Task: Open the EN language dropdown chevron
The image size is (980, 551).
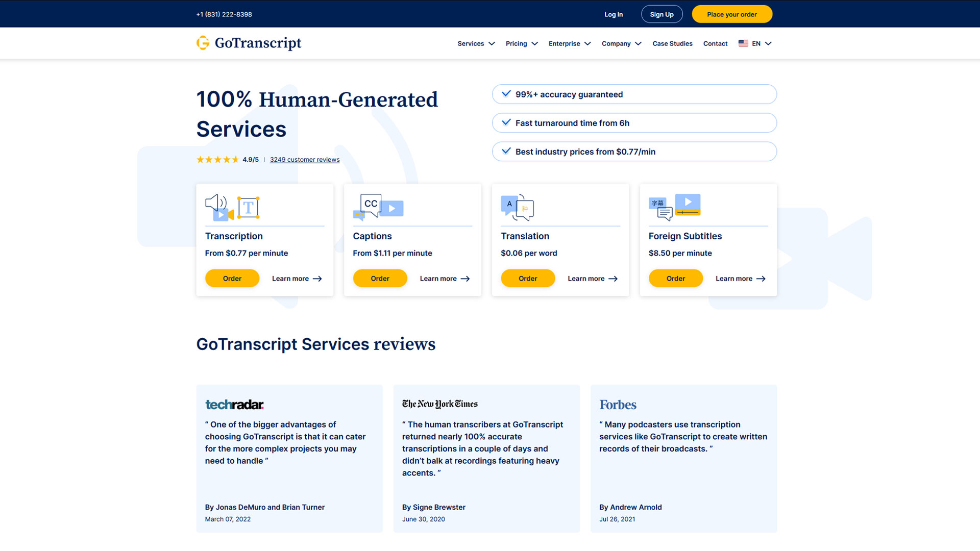Action: (x=768, y=44)
